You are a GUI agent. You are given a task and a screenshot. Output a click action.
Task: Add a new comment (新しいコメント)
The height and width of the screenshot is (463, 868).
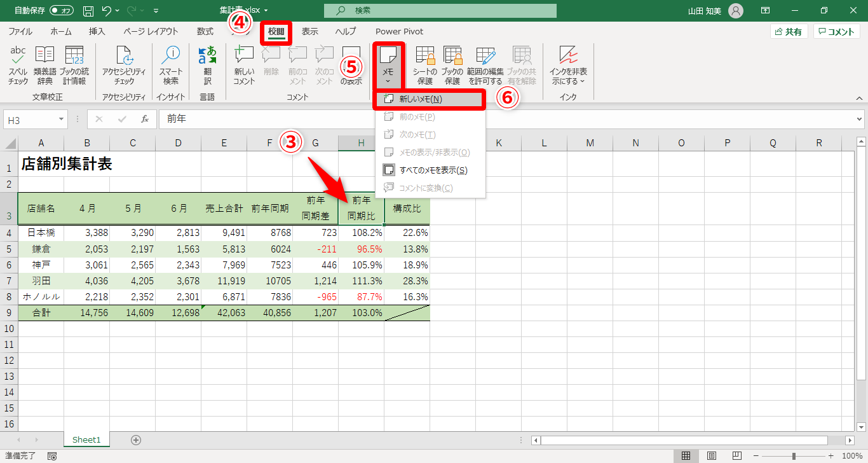tap(244, 65)
